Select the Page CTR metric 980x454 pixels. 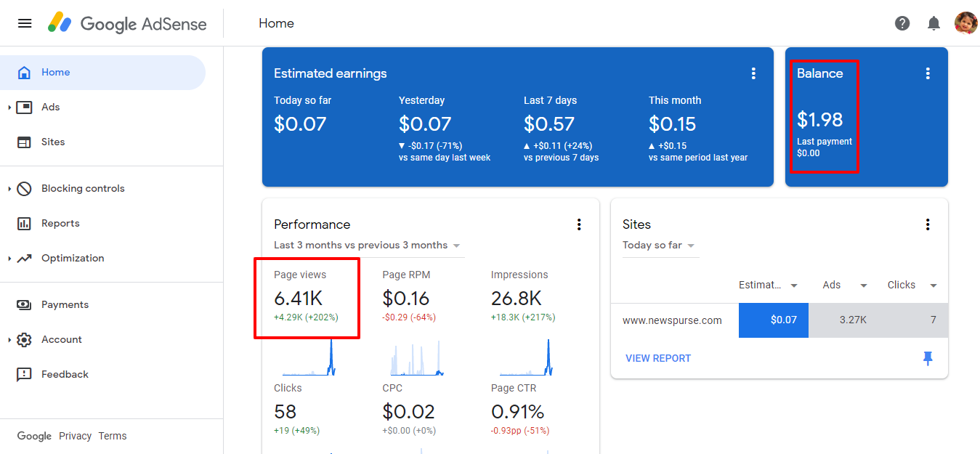pyautogui.click(x=520, y=411)
